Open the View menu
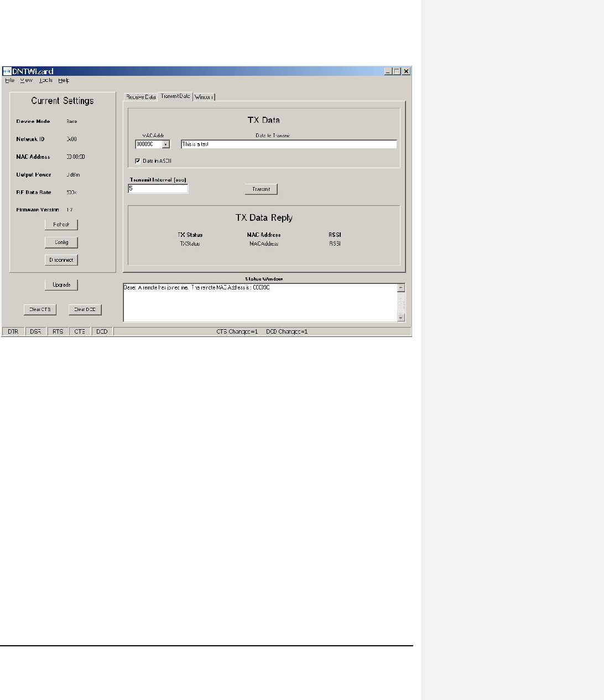The width and height of the screenshot is (604, 700). click(27, 80)
